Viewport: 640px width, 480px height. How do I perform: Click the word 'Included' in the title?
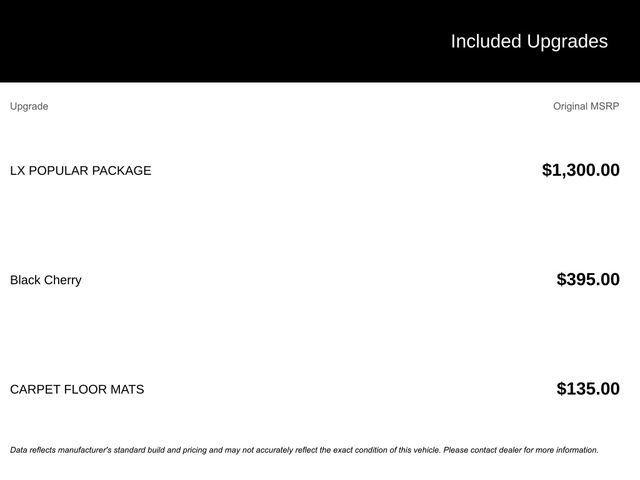(x=486, y=41)
